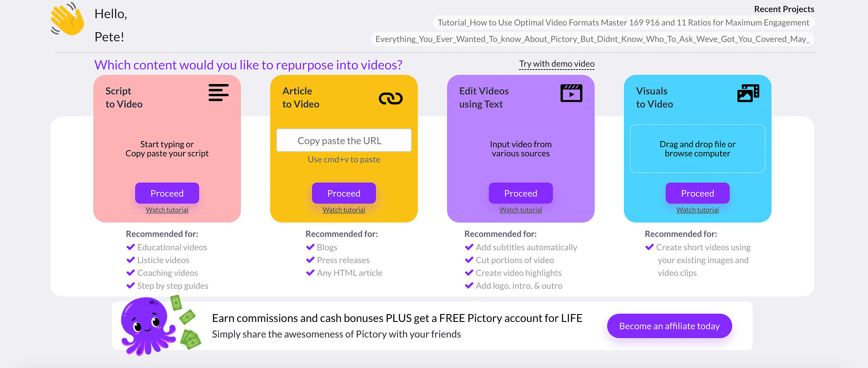868x368 pixels.
Task: Proceed with Script to Video
Action: (x=167, y=193)
